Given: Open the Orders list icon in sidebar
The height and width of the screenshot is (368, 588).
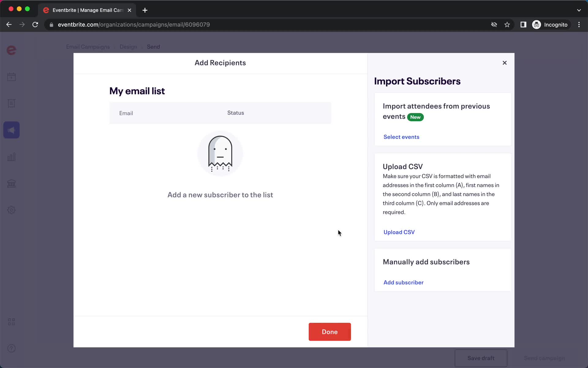Looking at the screenshot, I should click(11, 103).
